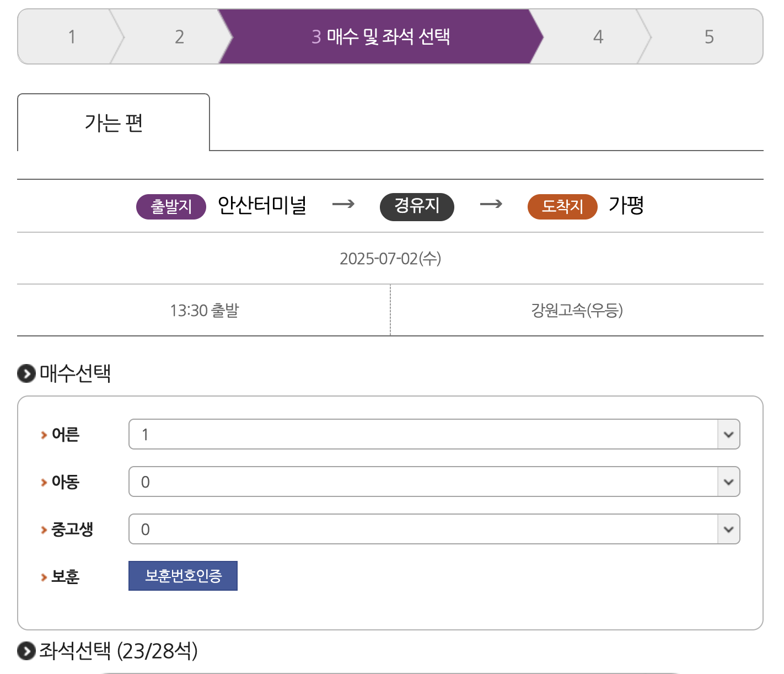
Task: Click the 좌석선택 section arrow icon
Action: (x=26, y=651)
